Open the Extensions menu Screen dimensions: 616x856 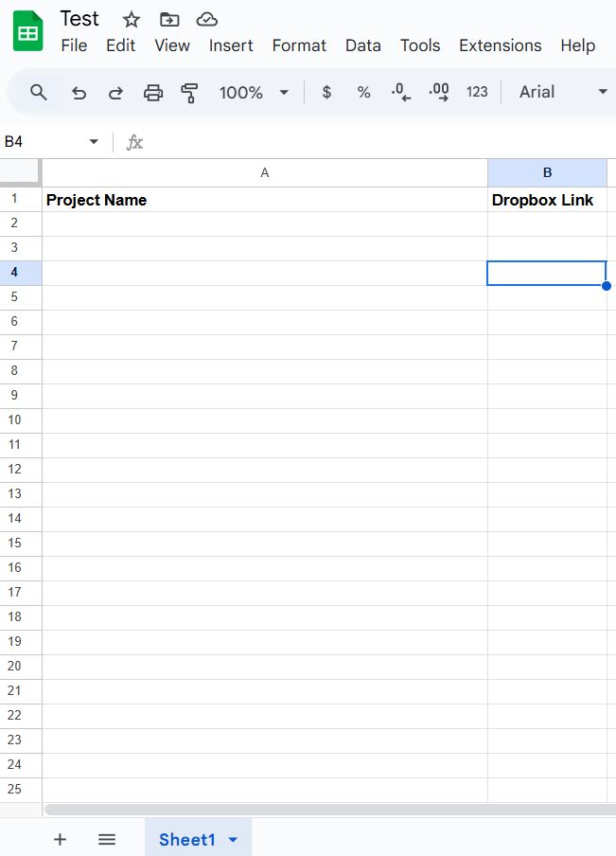(500, 45)
